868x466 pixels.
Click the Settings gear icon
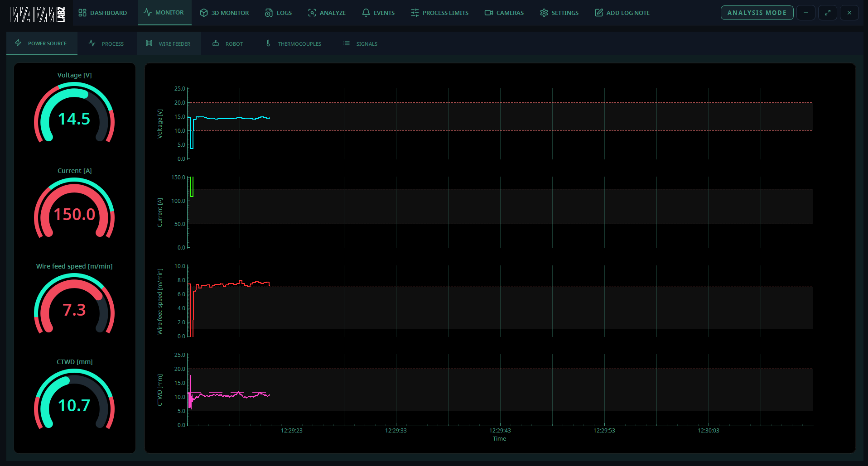coord(544,13)
